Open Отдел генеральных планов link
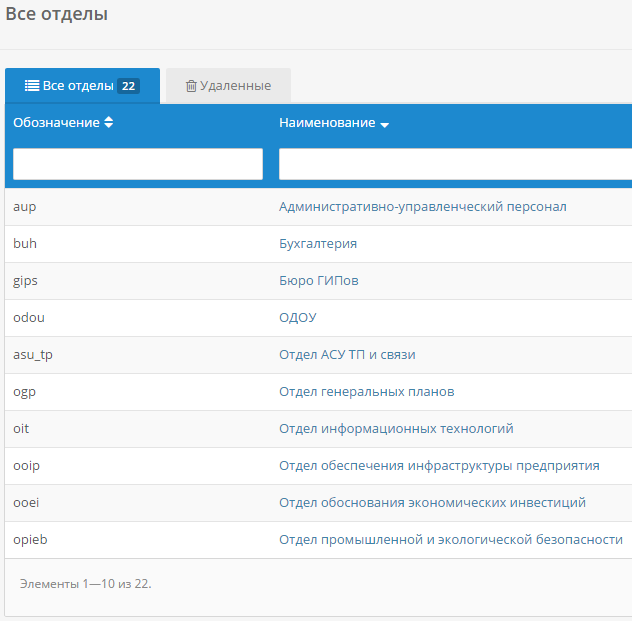This screenshot has height=621, width=632. coord(366,392)
